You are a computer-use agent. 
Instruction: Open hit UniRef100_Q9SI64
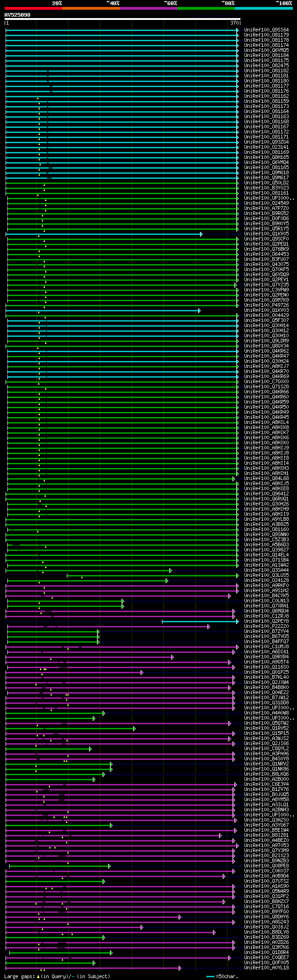coord(266,30)
